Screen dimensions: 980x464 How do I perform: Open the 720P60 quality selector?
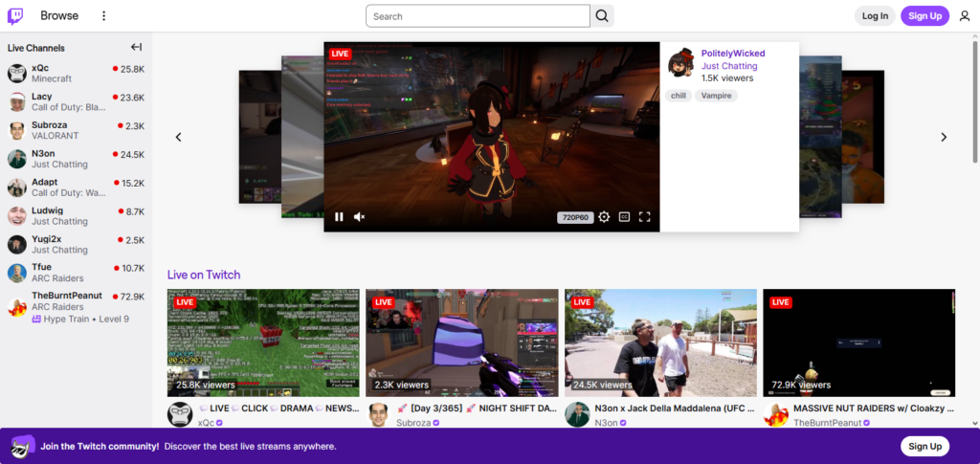point(575,217)
